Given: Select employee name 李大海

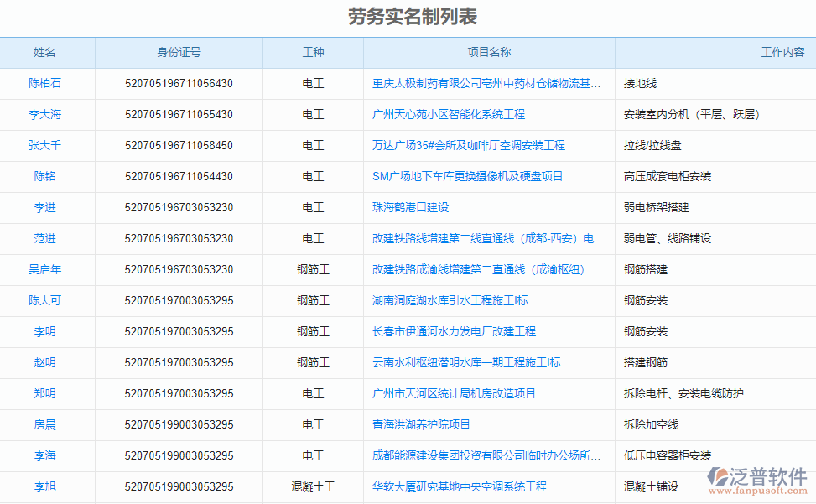Looking at the screenshot, I should (47, 114).
